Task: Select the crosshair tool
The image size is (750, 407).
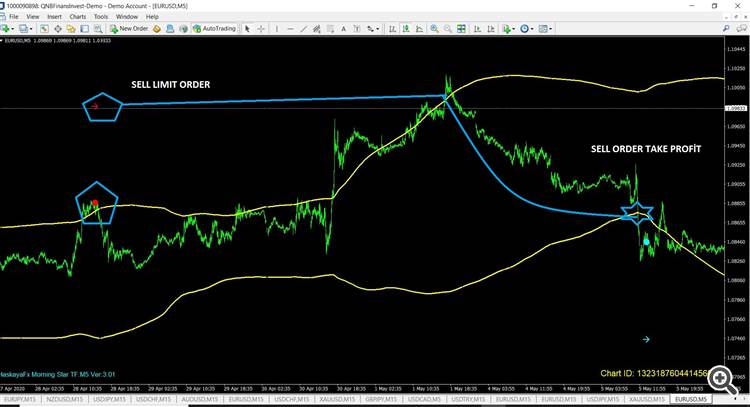Action: (x=261, y=29)
